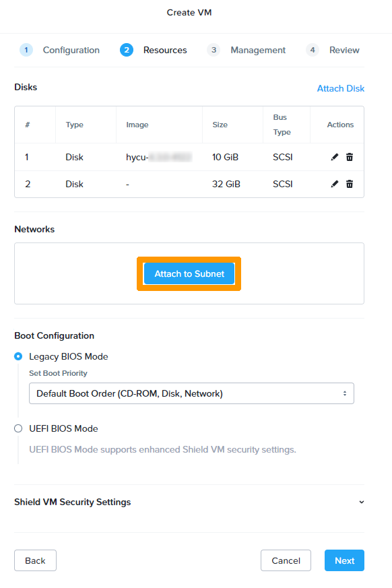The height and width of the screenshot is (588, 392).
Task: Delete disk 1 with the trash icon
Action: pos(350,157)
